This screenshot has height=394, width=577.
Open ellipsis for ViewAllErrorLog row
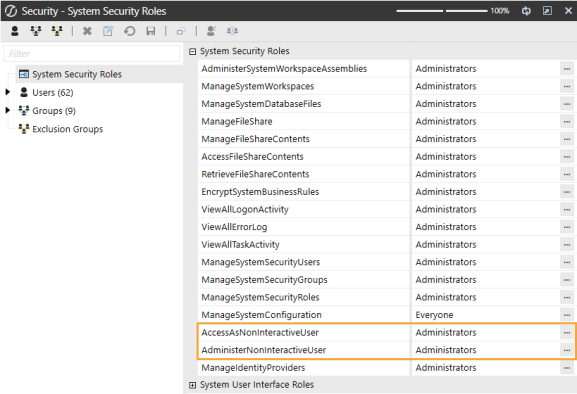click(x=567, y=227)
